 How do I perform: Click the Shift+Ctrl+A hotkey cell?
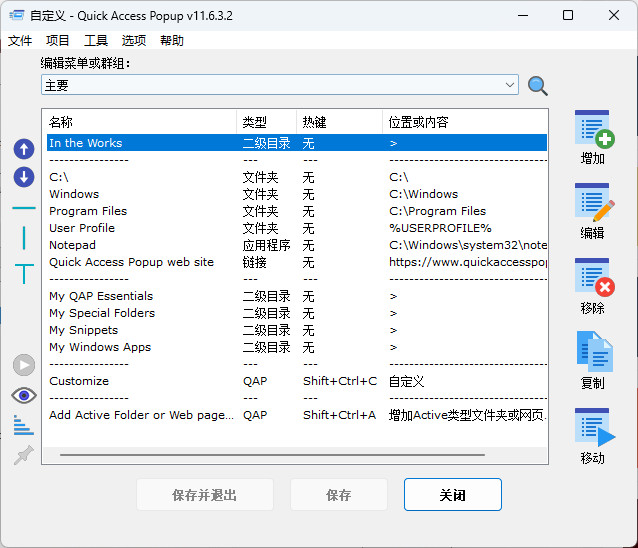tap(339, 415)
